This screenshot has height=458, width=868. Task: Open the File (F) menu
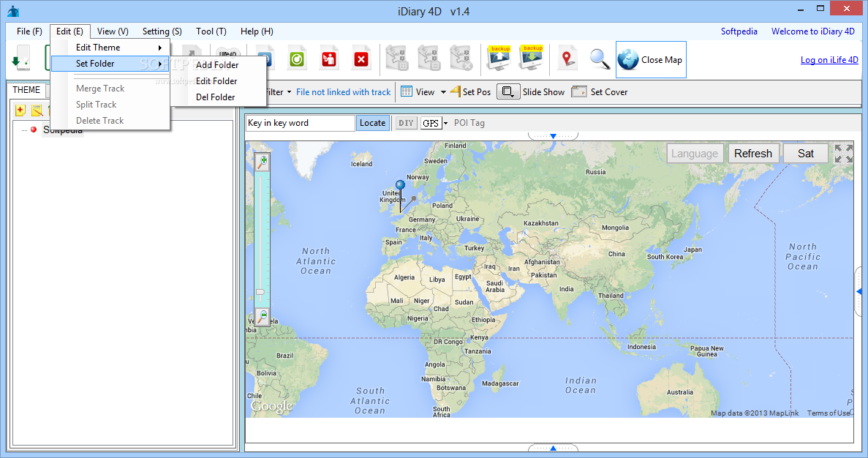pyautogui.click(x=29, y=31)
